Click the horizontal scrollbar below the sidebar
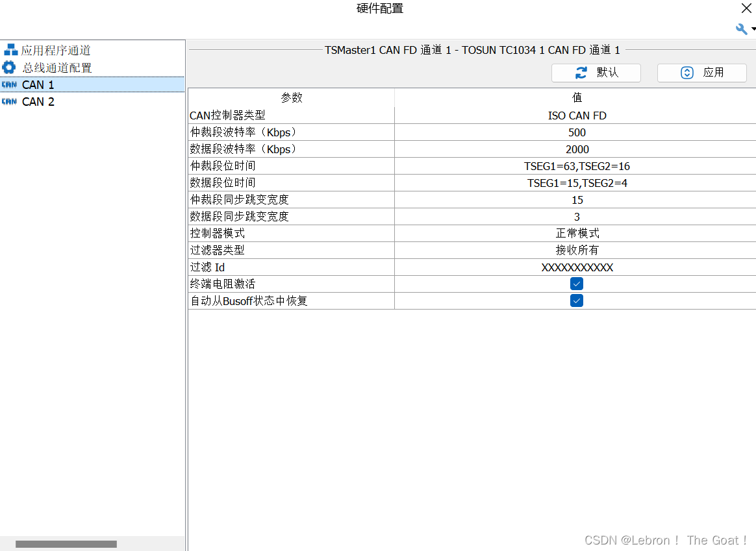756x551 pixels. point(65,544)
